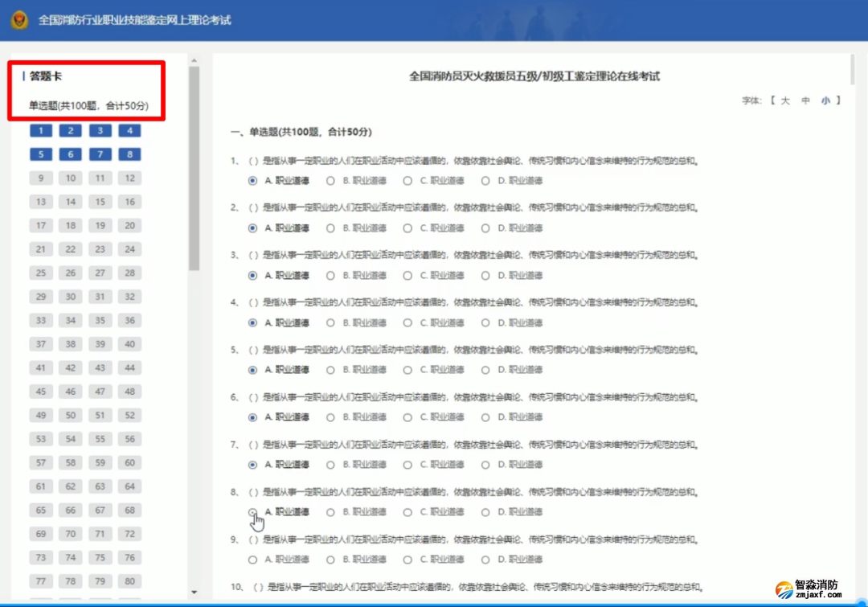
Task: Choose option C for question 7
Action: [x=406, y=464]
